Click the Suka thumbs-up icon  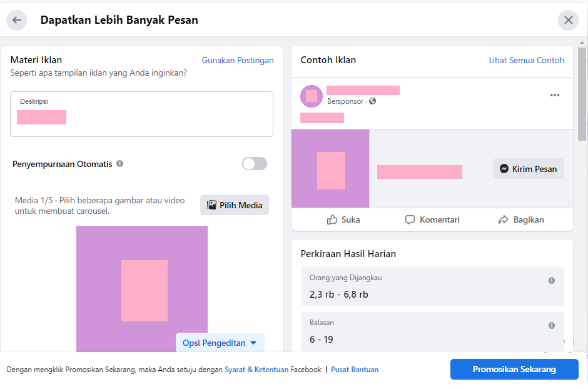click(332, 220)
